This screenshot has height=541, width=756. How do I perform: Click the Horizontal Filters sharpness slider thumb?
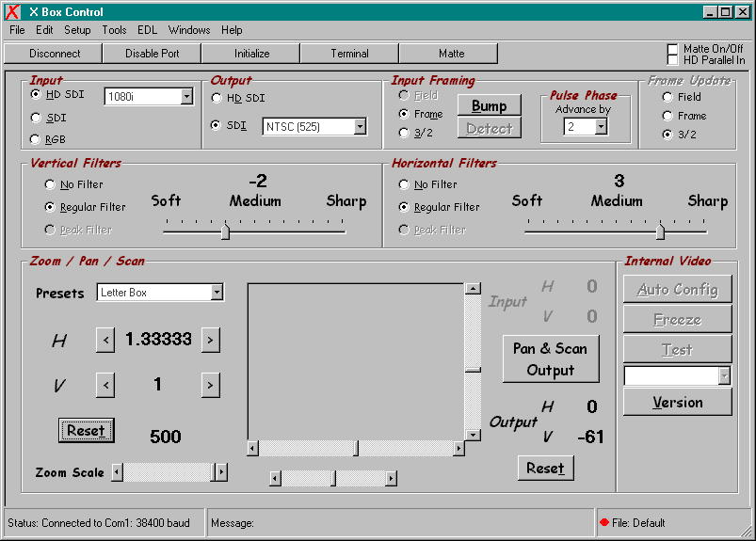point(660,231)
